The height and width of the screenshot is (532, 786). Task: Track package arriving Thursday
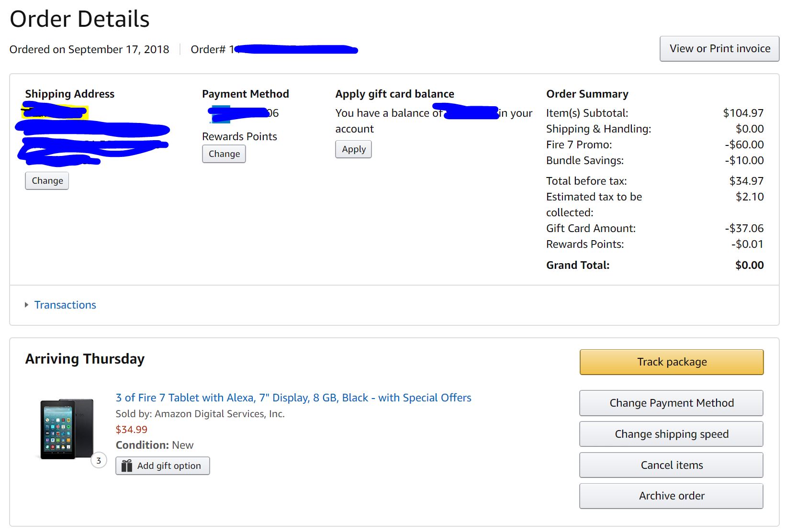(x=671, y=362)
